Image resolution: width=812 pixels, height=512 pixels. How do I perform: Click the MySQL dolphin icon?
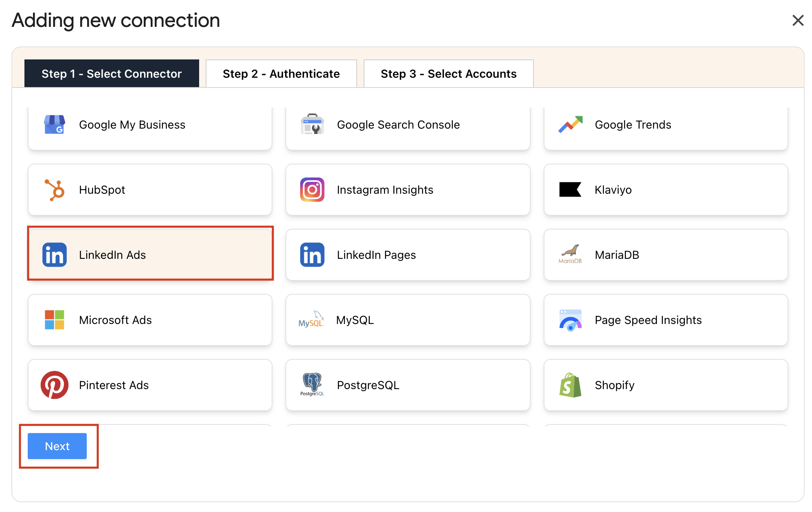click(312, 320)
